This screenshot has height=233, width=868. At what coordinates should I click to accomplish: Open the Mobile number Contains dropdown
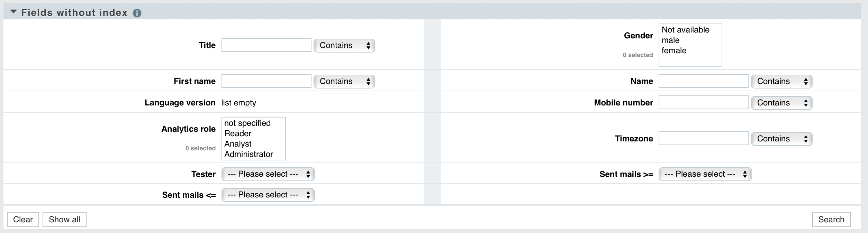[781, 103]
